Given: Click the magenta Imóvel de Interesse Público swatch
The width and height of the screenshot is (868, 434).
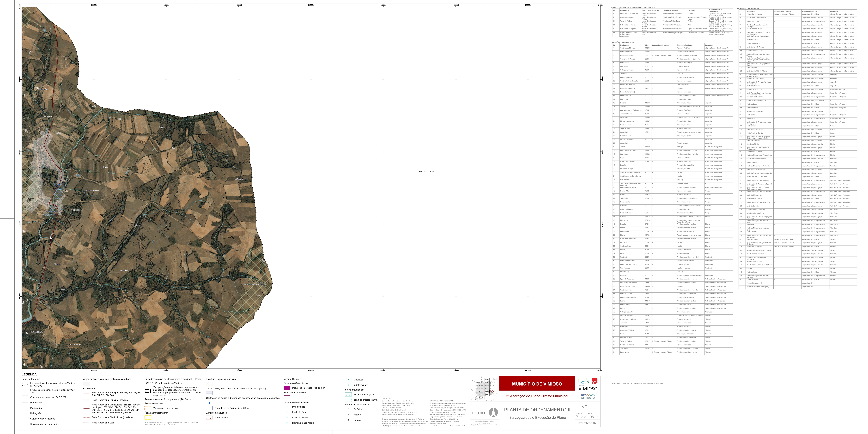Looking at the screenshot, I should 287,388.
